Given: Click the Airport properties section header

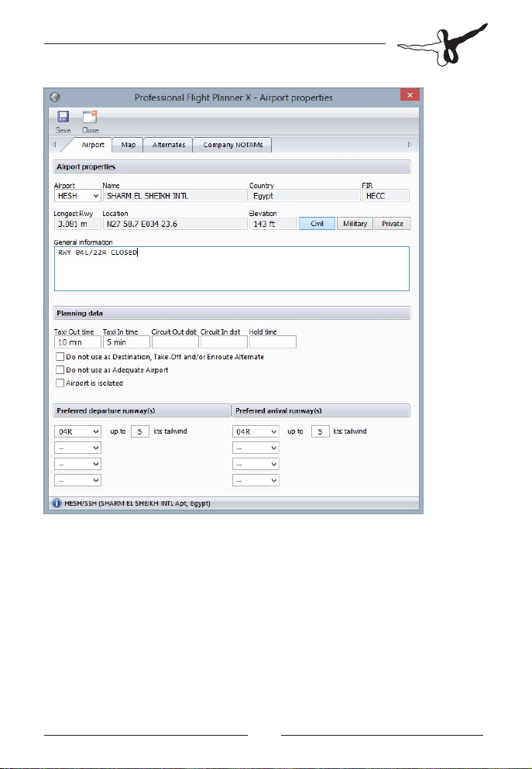Looking at the screenshot, I should click(232, 167).
